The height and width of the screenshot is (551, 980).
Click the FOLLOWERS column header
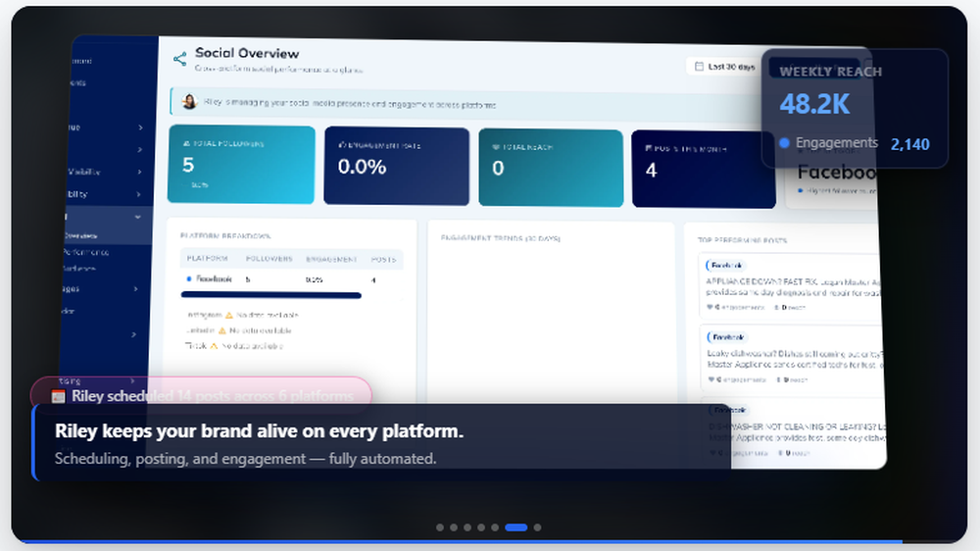269,258
